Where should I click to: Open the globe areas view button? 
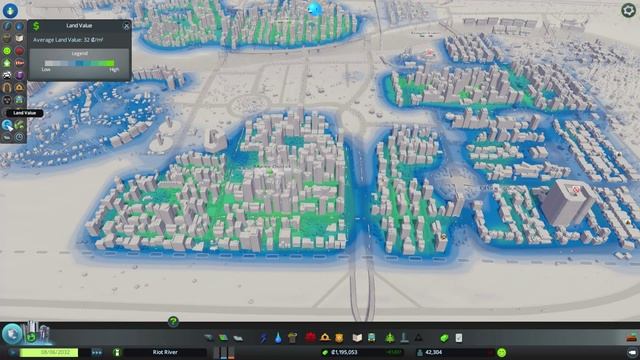pyautogui.click(x=12, y=334)
